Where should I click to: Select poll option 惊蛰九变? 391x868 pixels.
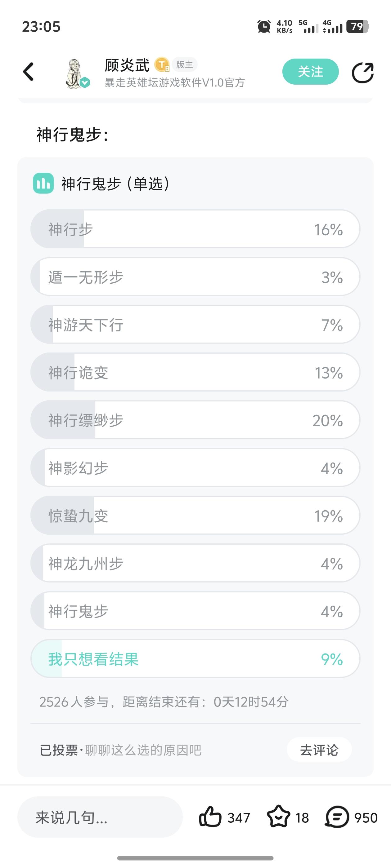coord(195,515)
